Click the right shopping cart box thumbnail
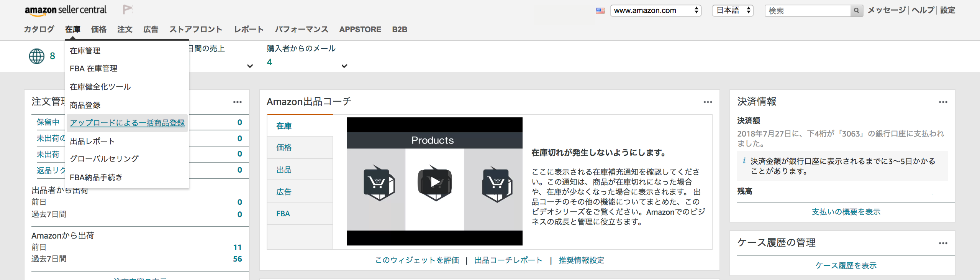This screenshot has height=280, width=980. pyautogui.click(x=497, y=184)
